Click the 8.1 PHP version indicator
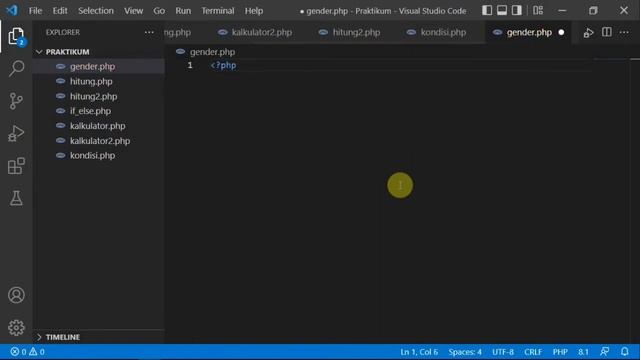 [x=583, y=351]
